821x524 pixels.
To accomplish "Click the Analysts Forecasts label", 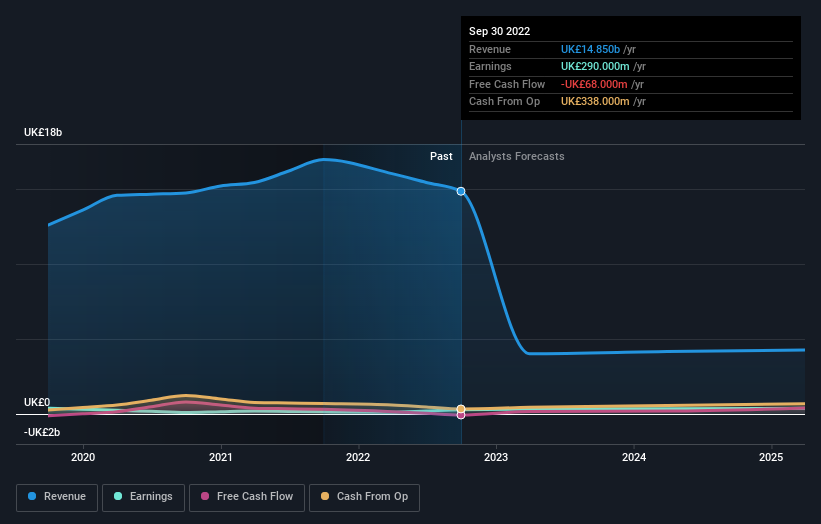I will click(517, 157).
